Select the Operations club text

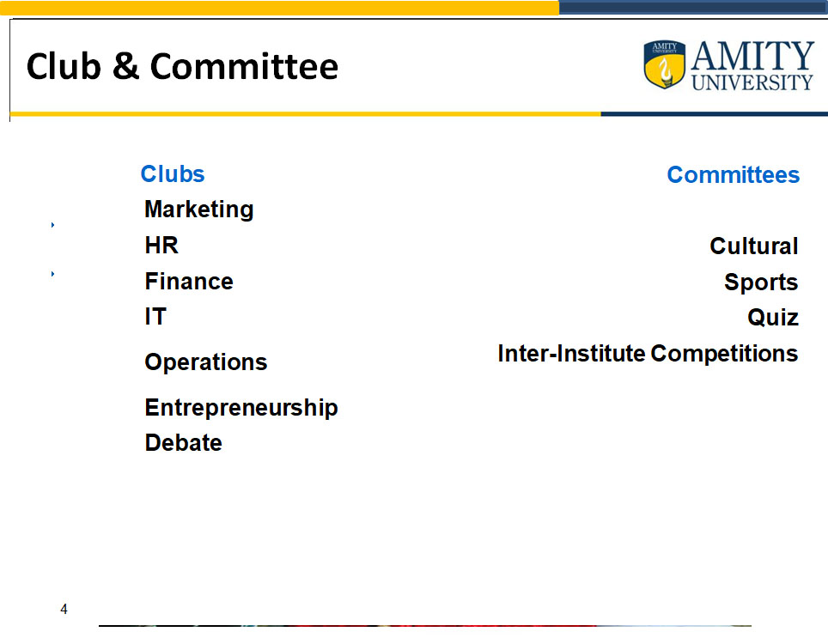[x=206, y=362]
